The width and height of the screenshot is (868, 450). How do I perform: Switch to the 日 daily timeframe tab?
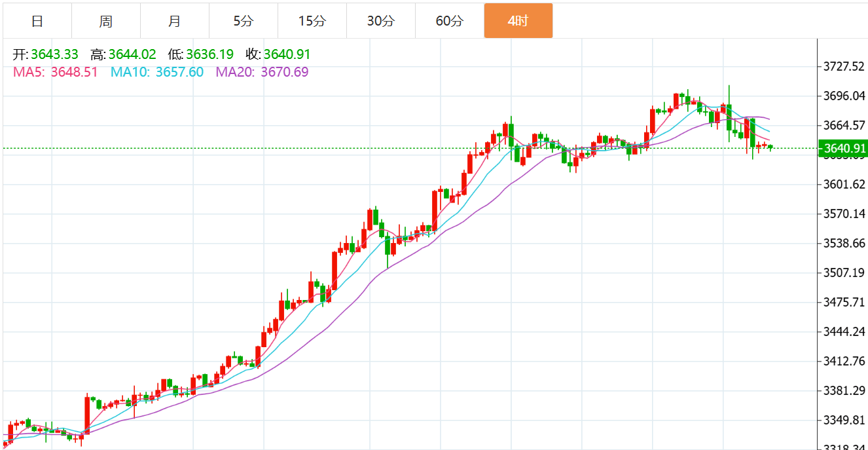[x=37, y=21]
